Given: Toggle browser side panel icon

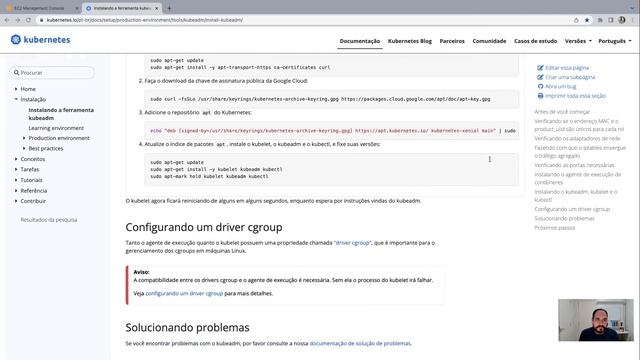Looking at the screenshot, I should 611,20.
